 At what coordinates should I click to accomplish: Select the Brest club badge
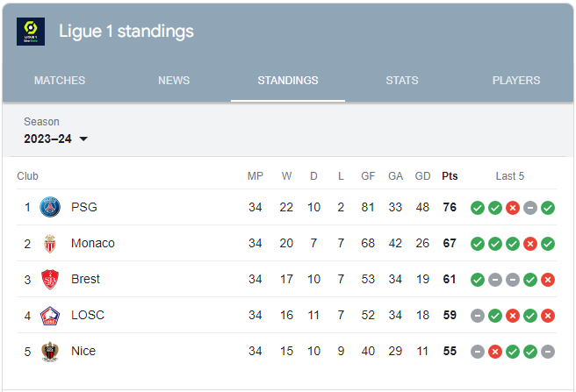50,280
